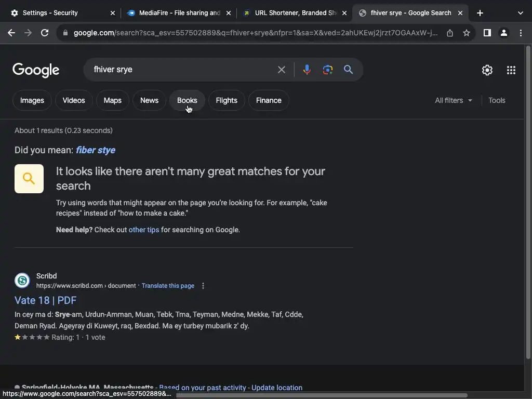
Task: Open Google quick settings gear
Action: click(487, 70)
